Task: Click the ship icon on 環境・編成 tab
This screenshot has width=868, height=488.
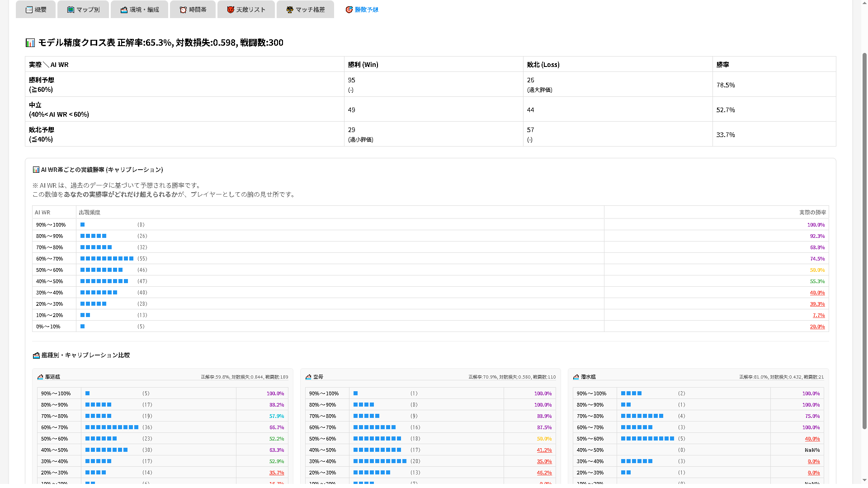Action: [x=124, y=9]
